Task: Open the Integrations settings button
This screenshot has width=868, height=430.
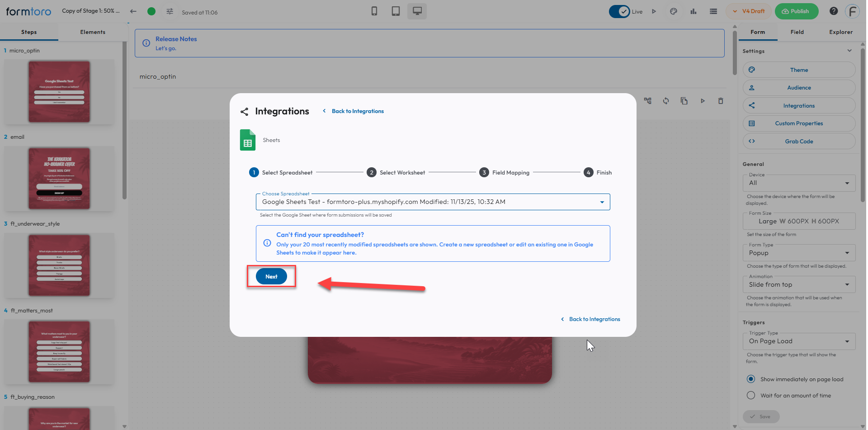Action: point(799,105)
